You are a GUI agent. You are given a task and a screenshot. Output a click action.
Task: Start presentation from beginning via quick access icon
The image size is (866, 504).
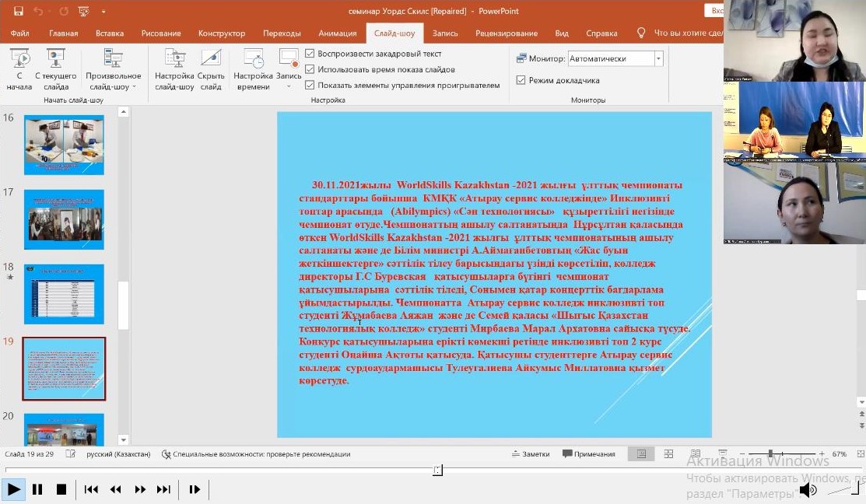tap(84, 11)
